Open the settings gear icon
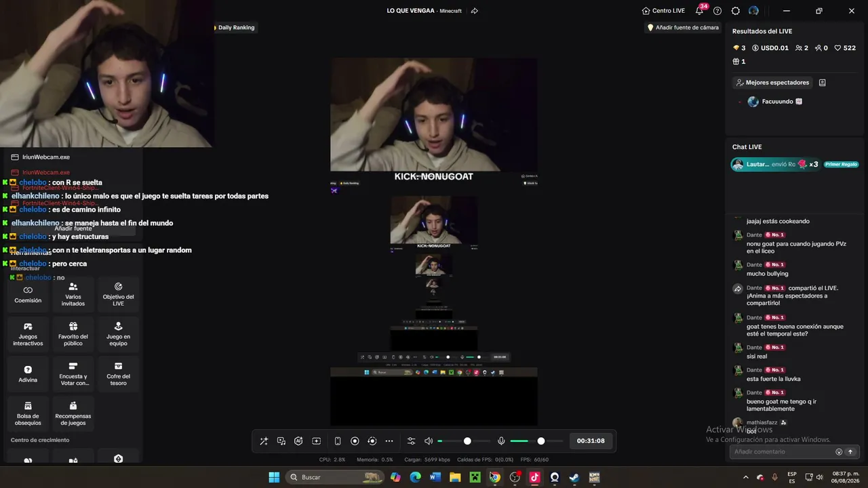This screenshot has width=868, height=488. 736,11
